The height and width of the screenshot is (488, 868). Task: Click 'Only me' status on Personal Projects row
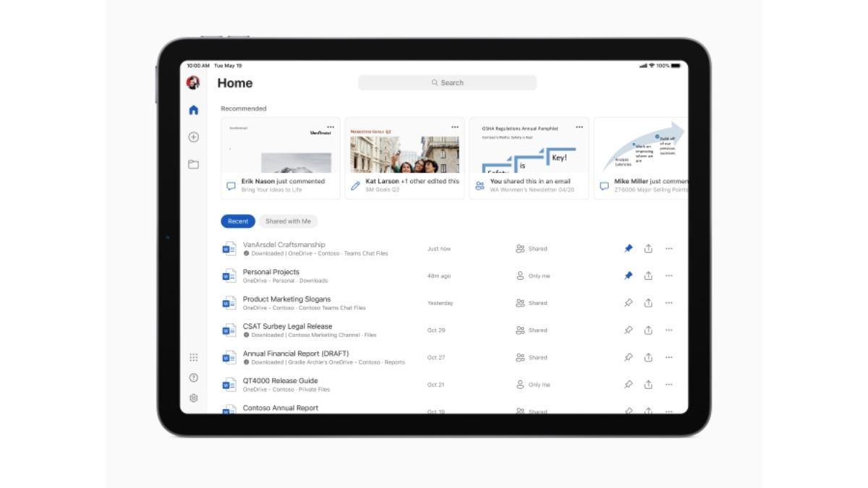[533, 276]
